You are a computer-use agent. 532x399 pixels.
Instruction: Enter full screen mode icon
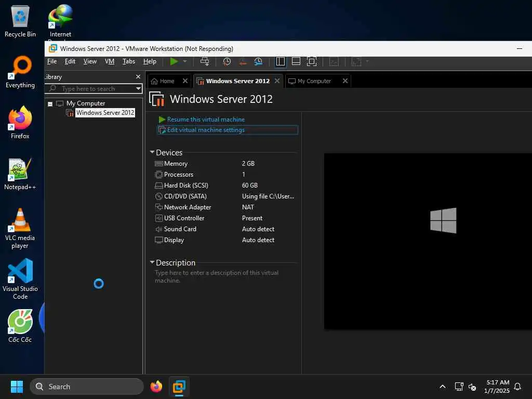coord(312,61)
